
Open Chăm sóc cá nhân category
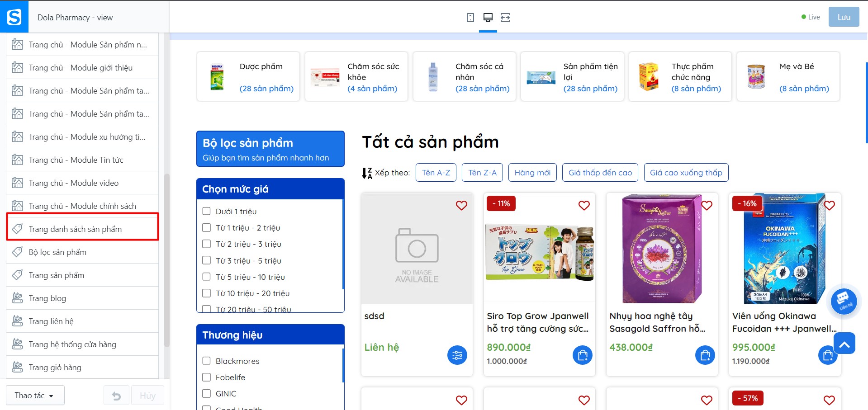[465, 76]
